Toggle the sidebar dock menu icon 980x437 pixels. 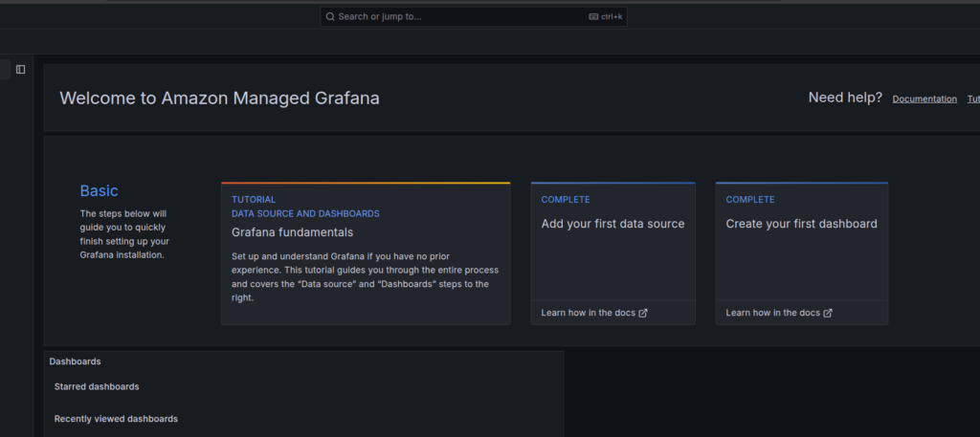21,69
